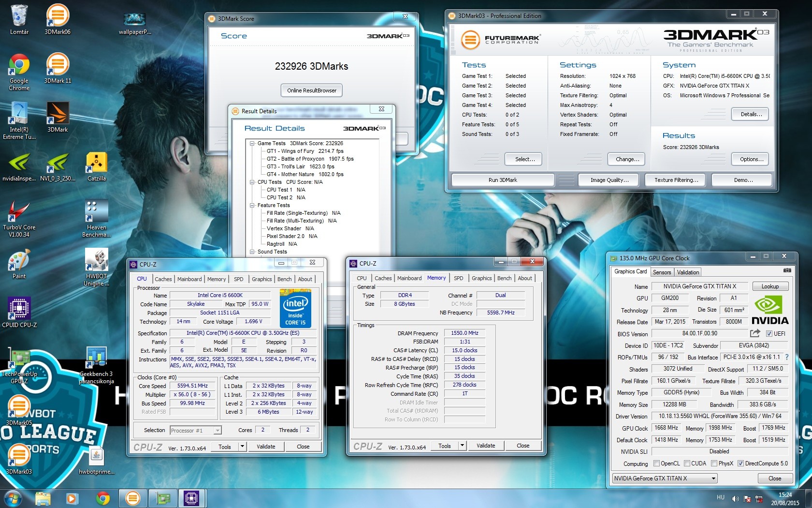Launch Heaven Benchmark desktop shortcut
The width and height of the screenshot is (812, 508).
point(96,218)
